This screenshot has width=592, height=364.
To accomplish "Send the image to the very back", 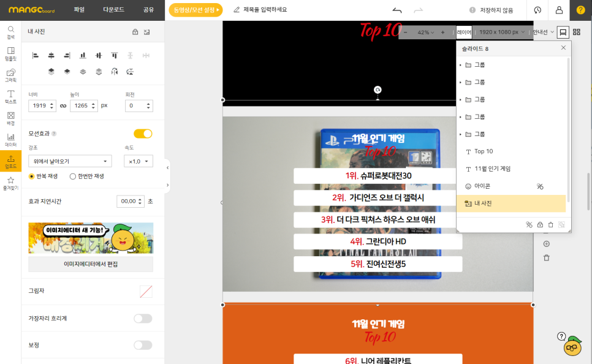I will (99, 71).
